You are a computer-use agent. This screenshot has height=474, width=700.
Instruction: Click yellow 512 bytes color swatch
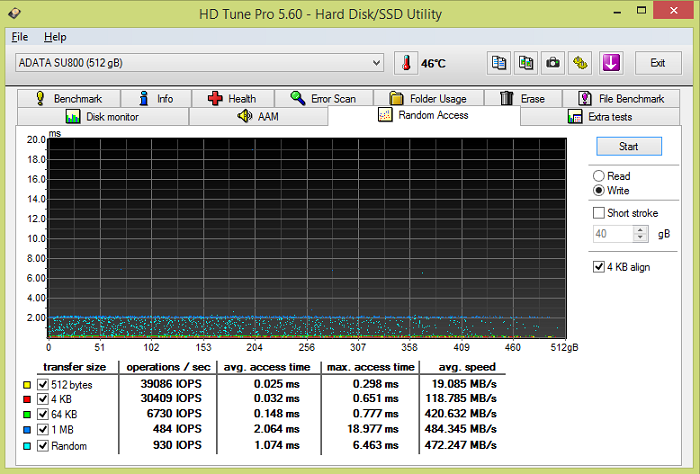27,384
